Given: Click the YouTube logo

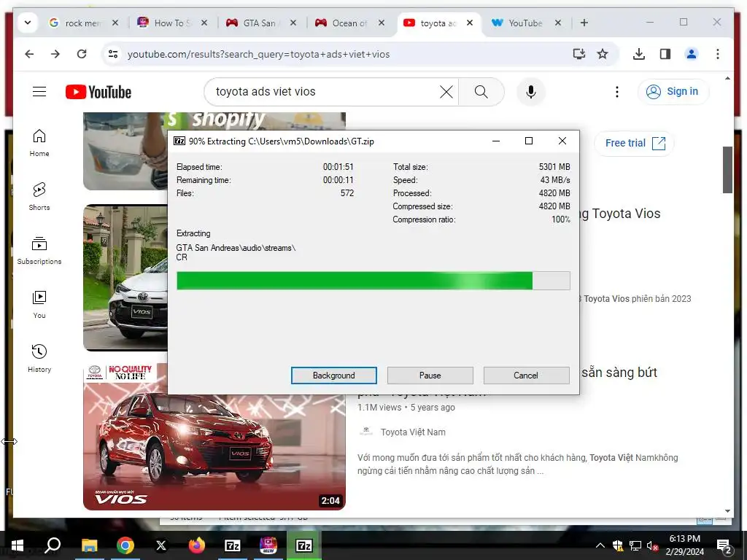Looking at the screenshot, I should 98,92.
